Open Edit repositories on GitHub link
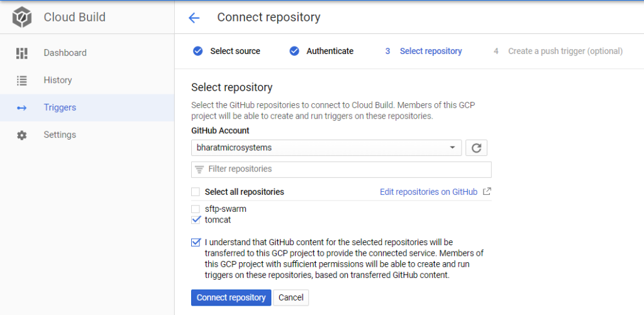644x315 pixels. 428,192
